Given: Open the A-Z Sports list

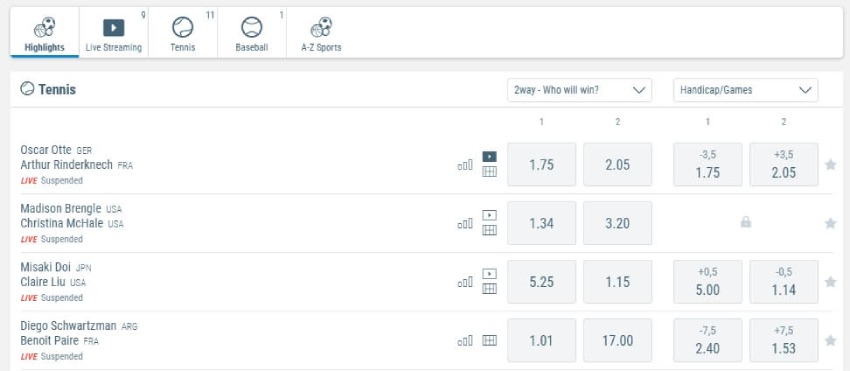Looking at the screenshot, I should pos(321,34).
